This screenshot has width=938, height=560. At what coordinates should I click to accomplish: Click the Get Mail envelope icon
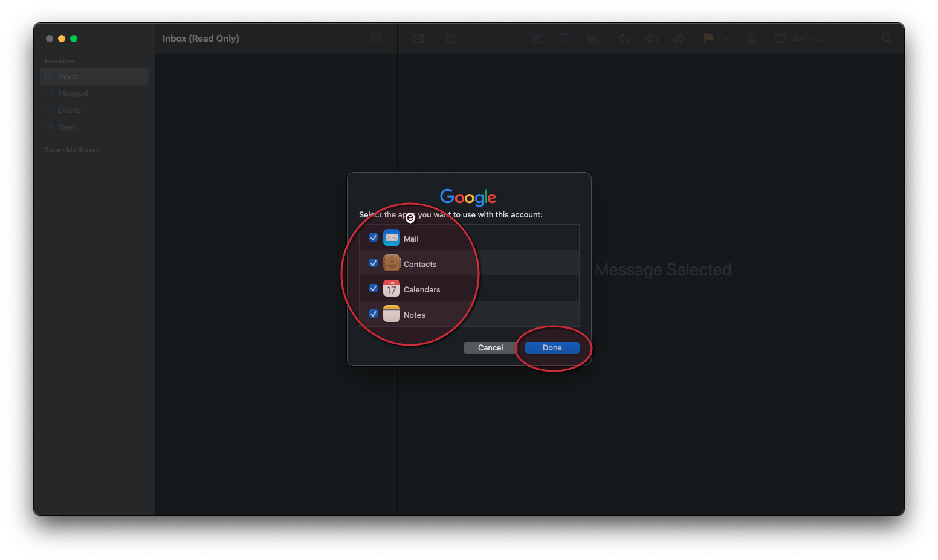tap(418, 39)
